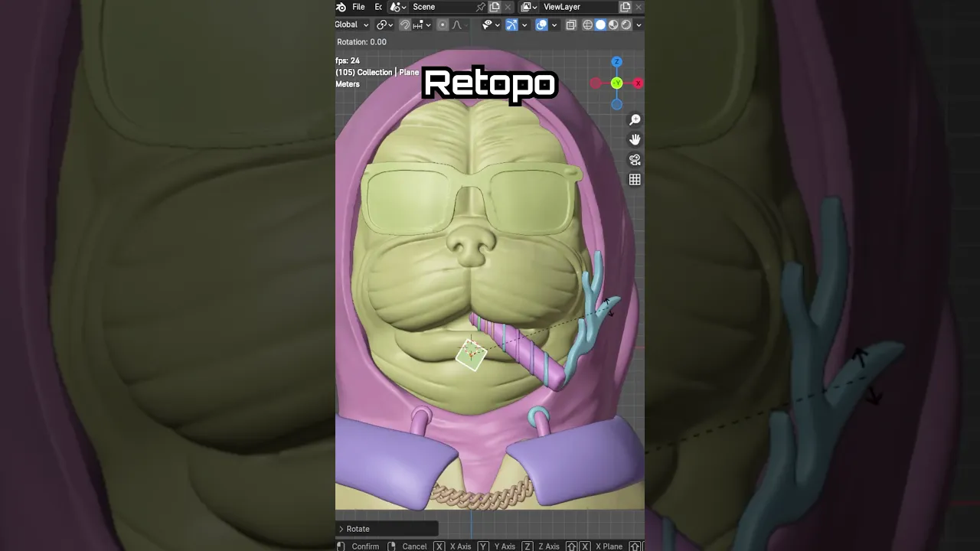Click the Rotation: 0.00 header text

[361, 42]
